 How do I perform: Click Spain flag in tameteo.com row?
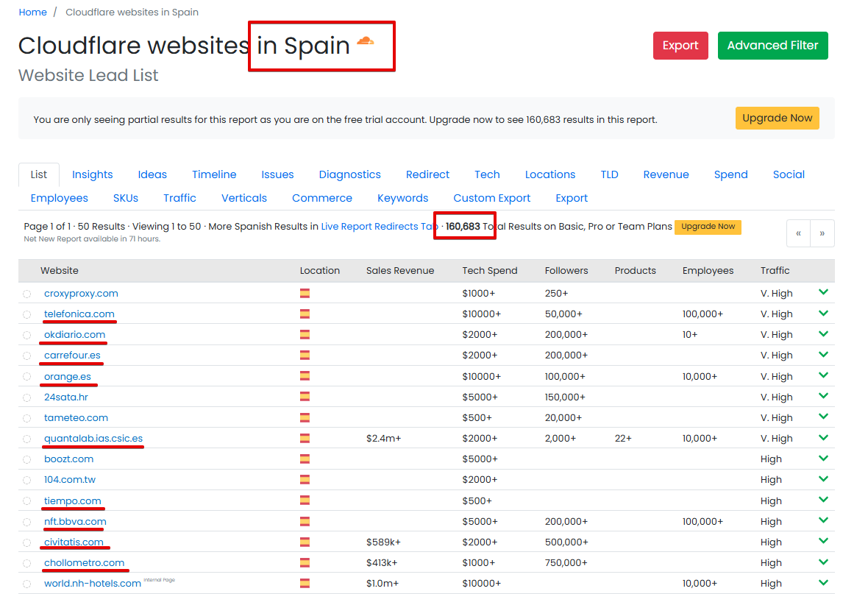point(305,417)
